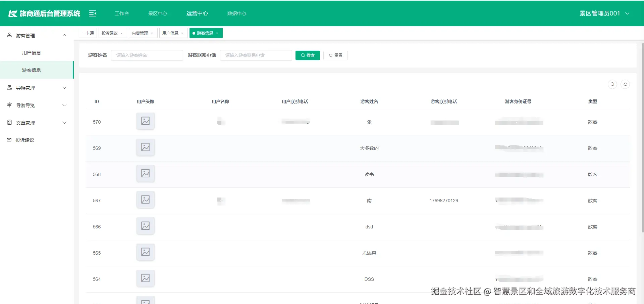Image resolution: width=644 pixels, height=304 pixels.
Task: Click the 搜索 search button
Action: pos(307,55)
